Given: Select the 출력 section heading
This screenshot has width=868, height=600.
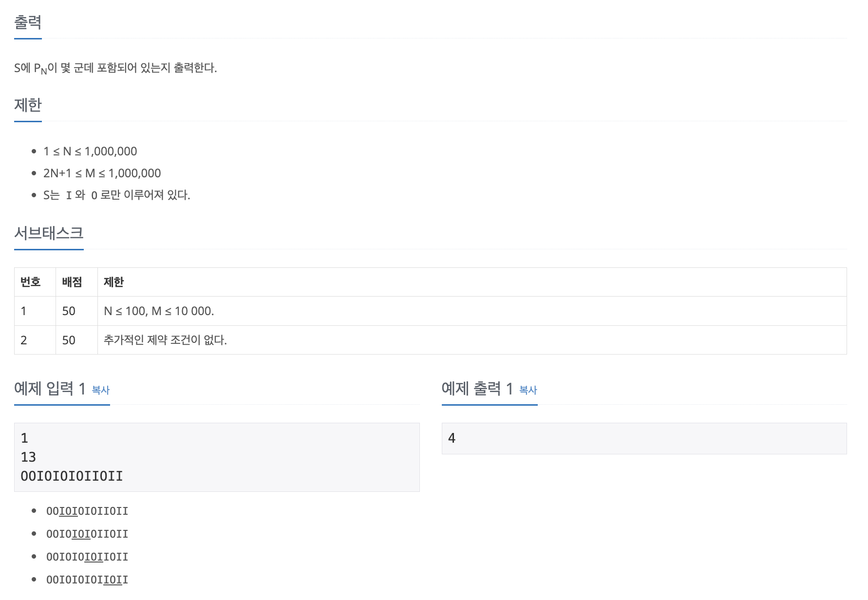Looking at the screenshot, I should [28, 22].
